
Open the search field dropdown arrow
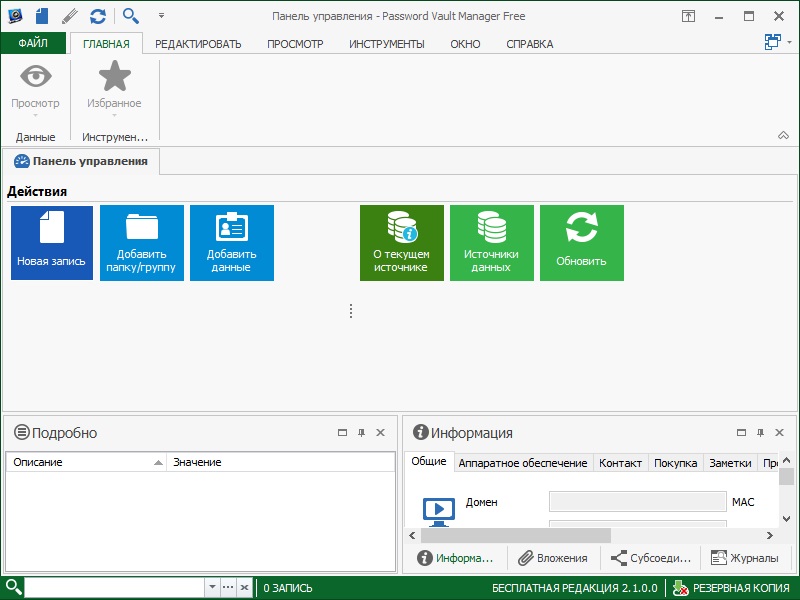coord(212,587)
